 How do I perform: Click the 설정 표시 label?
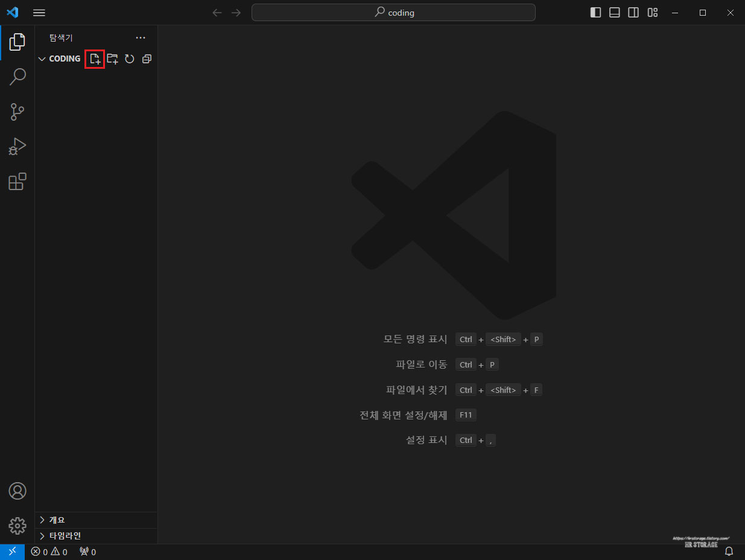pyautogui.click(x=427, y=441)
